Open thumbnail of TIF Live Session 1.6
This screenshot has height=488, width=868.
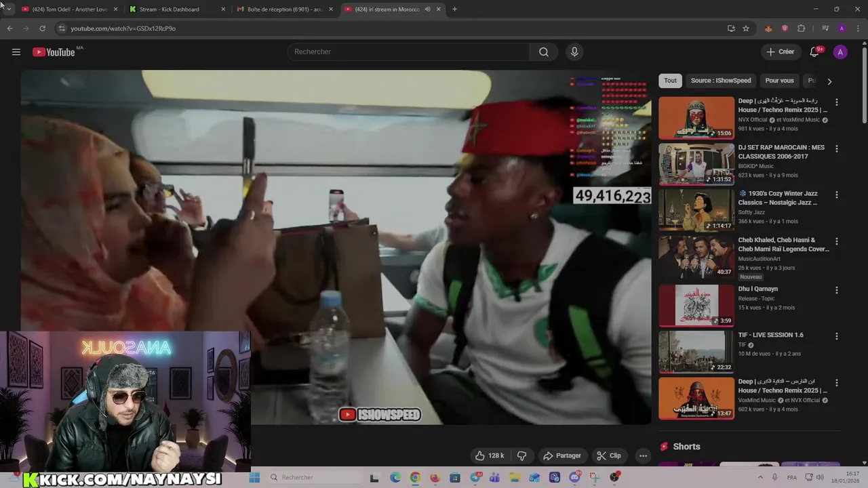[696, 351]
